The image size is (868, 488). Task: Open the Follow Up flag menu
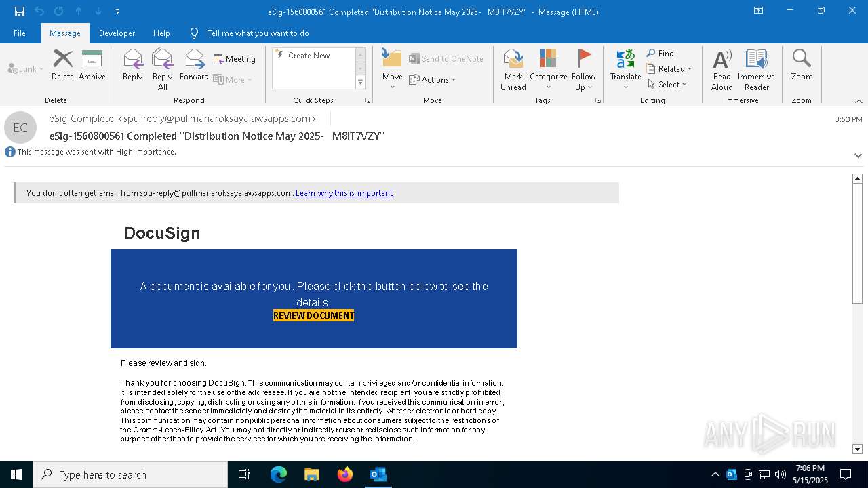583,69
